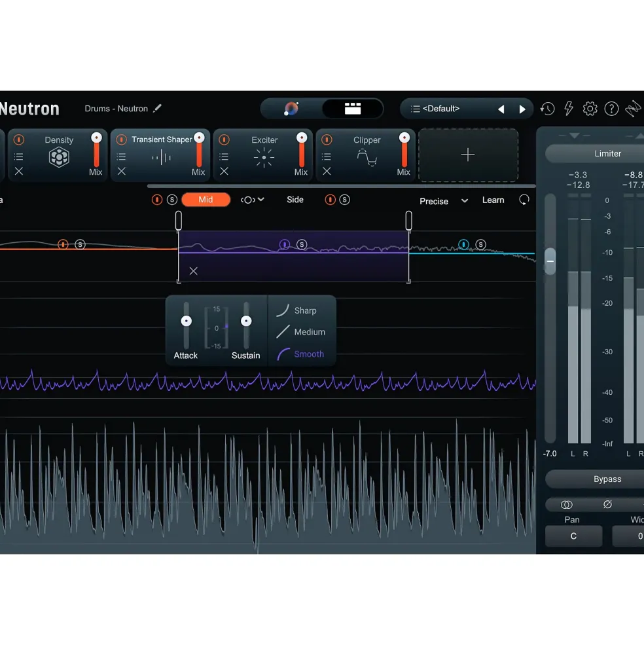Screen dimensions: 644x645
Task: Toggle Density module power button
Action: 19,140
